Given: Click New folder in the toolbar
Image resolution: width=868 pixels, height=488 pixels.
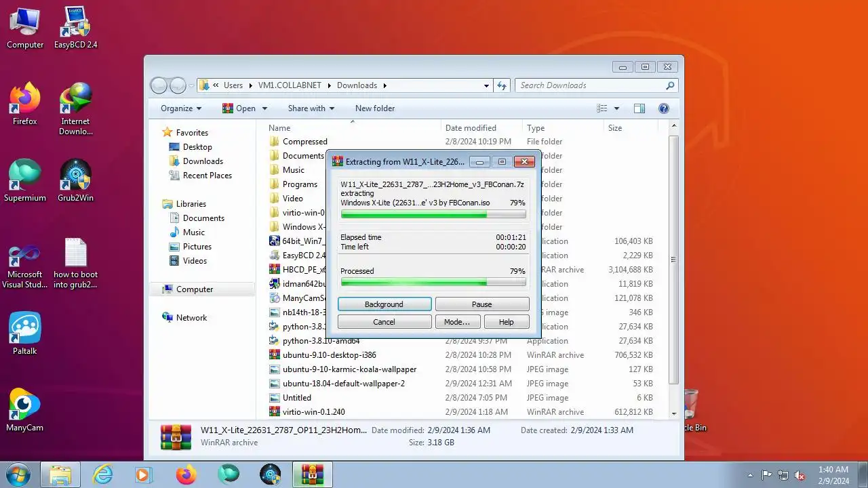Looking at the screenshot, I should (375, 108).
